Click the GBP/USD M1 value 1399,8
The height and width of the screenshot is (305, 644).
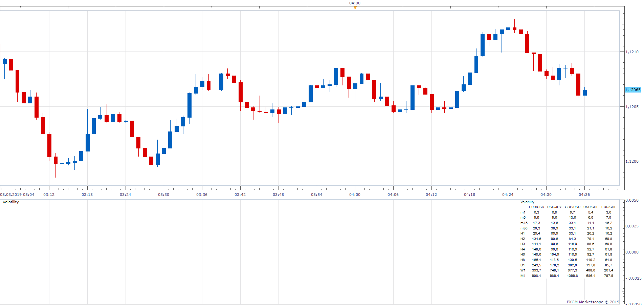pyautogui.click(x=573, y=276)
